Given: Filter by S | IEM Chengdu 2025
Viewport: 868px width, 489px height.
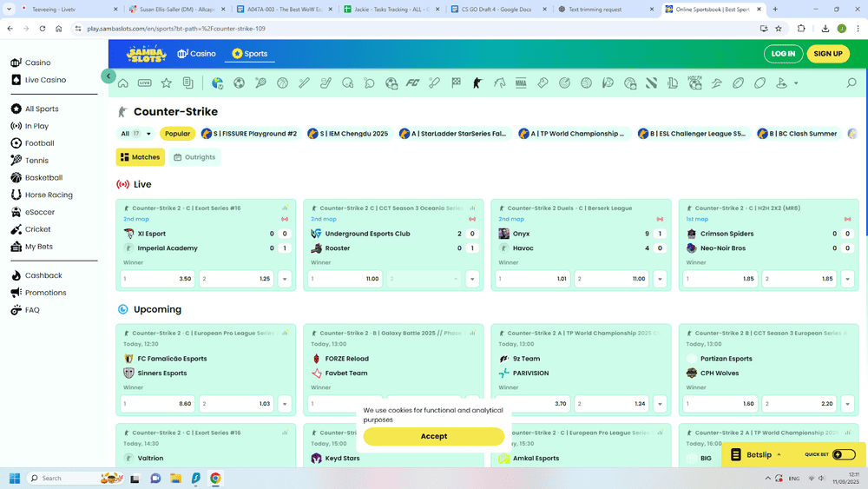Looking at the screenshot, I should (x=349, y=134).
